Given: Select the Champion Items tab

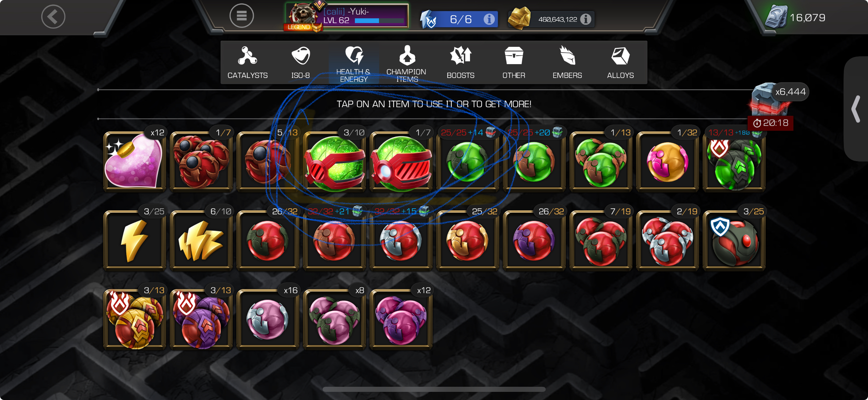Looking at the screenshot, I should [406, 63].
